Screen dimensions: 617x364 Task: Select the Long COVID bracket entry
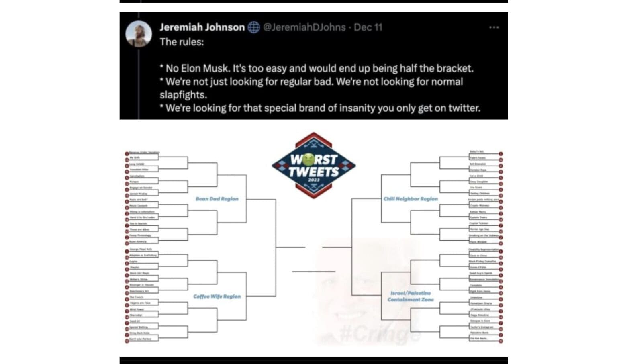click(137, 164)
